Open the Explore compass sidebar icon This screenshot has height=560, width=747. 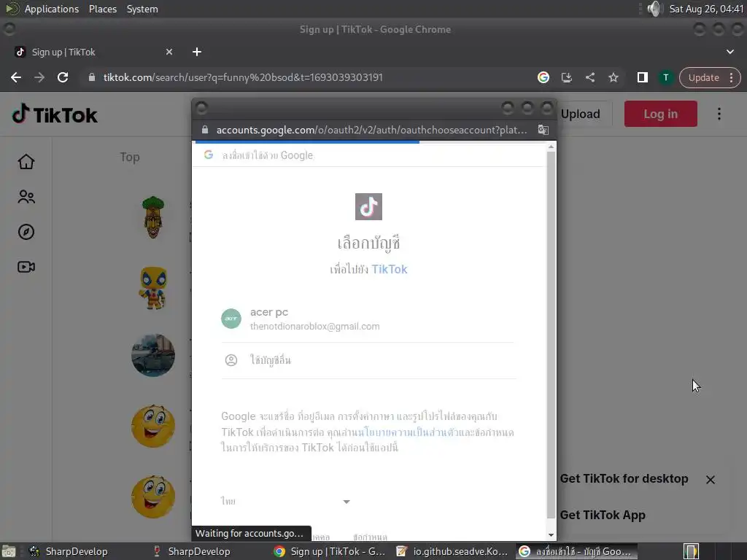pyautogui.click(x=26, y=232)
